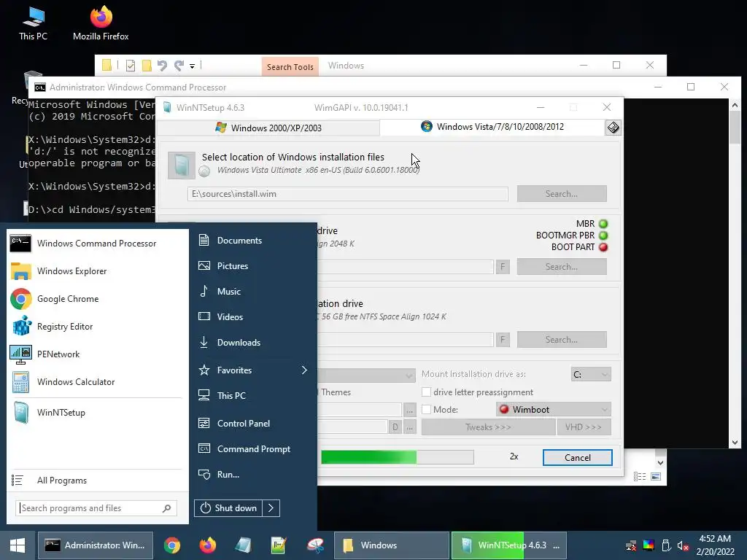Cancel the WinNTSetup installation
Screen dimensions: 747x560
(578, 458)
